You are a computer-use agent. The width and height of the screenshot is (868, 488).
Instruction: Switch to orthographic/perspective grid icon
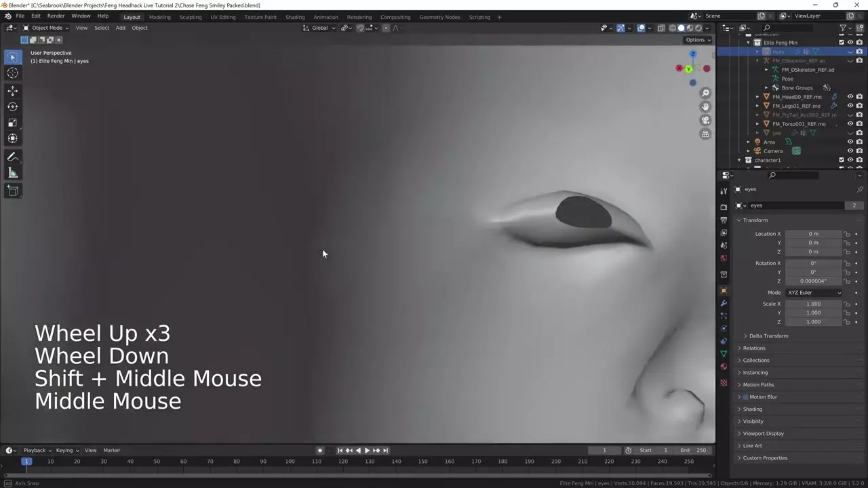pos(705,134)
